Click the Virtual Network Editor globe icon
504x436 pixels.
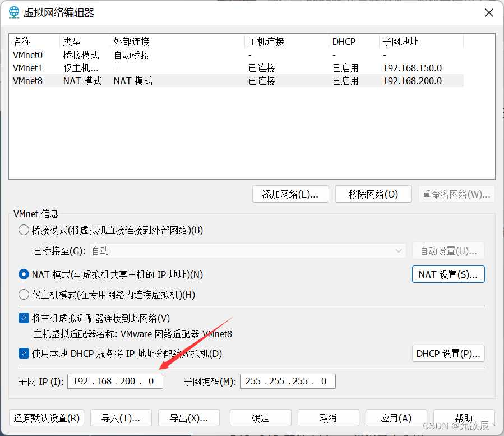coord(14,12)
